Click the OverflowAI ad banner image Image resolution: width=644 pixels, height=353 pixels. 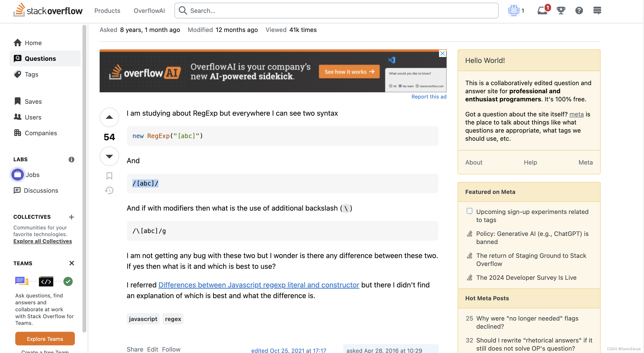pyautogui.click(x=273, y=71)
